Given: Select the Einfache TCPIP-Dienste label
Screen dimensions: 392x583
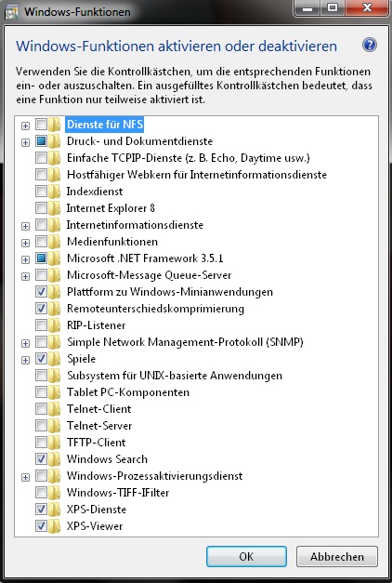Looking at the screenshot, I should point(188,158).
